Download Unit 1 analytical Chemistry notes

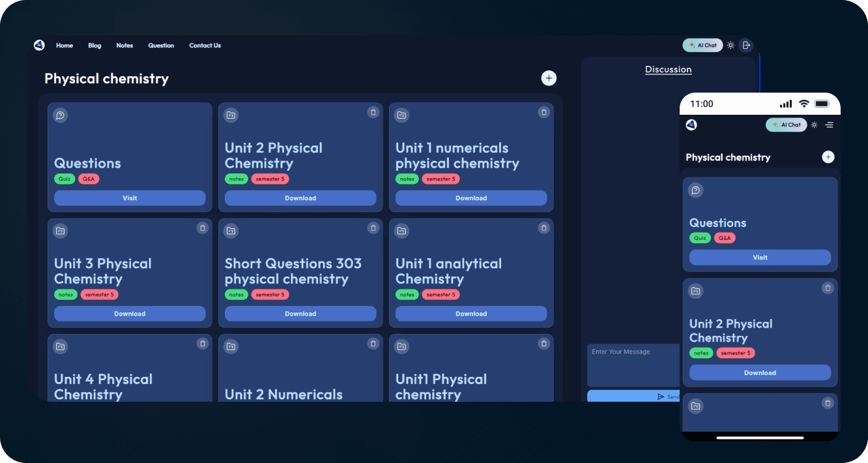[x=470, y=314]
